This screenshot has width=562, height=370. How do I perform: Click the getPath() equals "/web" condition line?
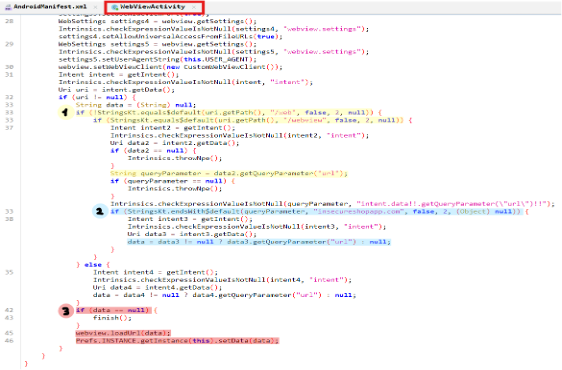(x=229, y=113)
